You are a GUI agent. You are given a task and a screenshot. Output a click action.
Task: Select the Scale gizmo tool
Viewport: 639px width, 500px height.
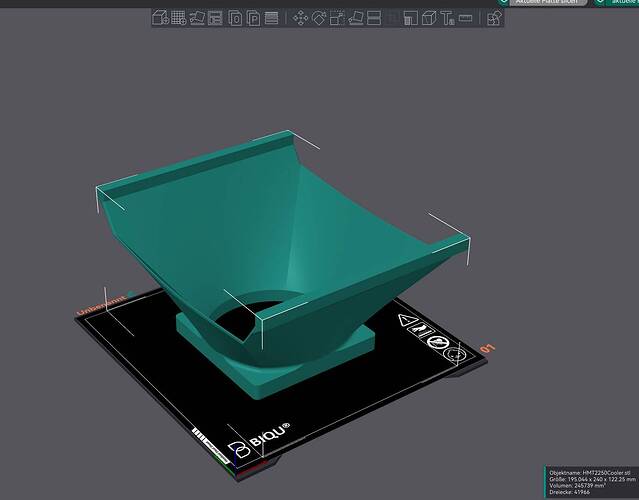337,18
